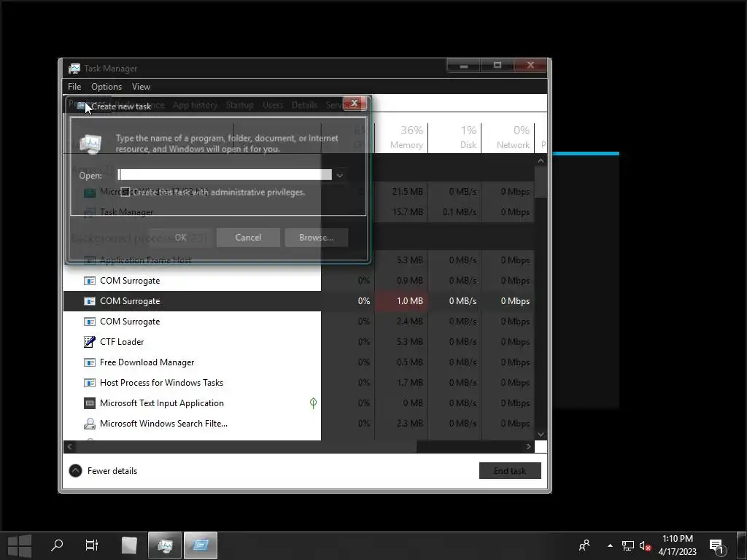Viewport: 747px width, 560px height.
Task: Open the View menu
Action: point(141,87)
